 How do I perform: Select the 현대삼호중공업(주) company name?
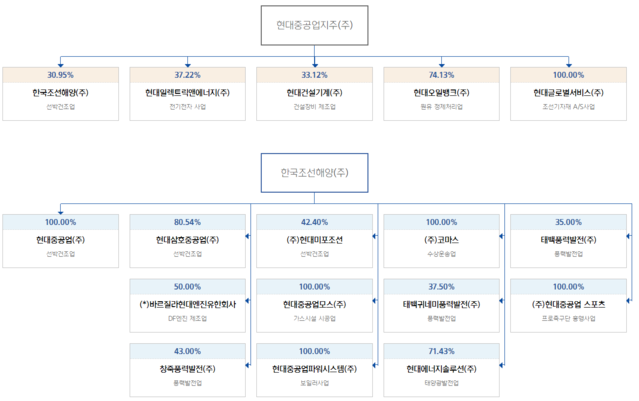point(187,240)
